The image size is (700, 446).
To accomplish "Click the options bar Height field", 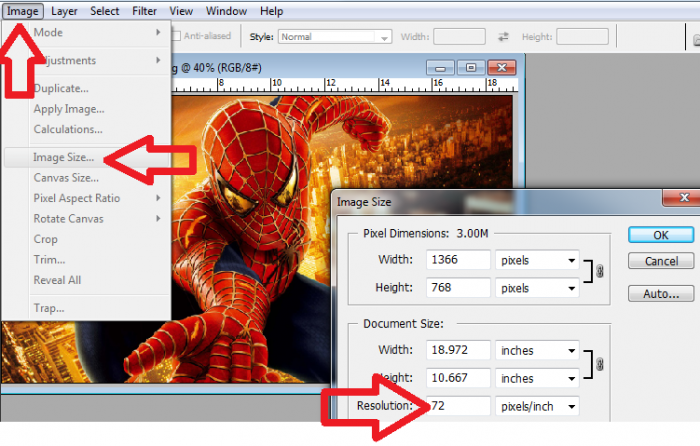I will tap(583, 37).
